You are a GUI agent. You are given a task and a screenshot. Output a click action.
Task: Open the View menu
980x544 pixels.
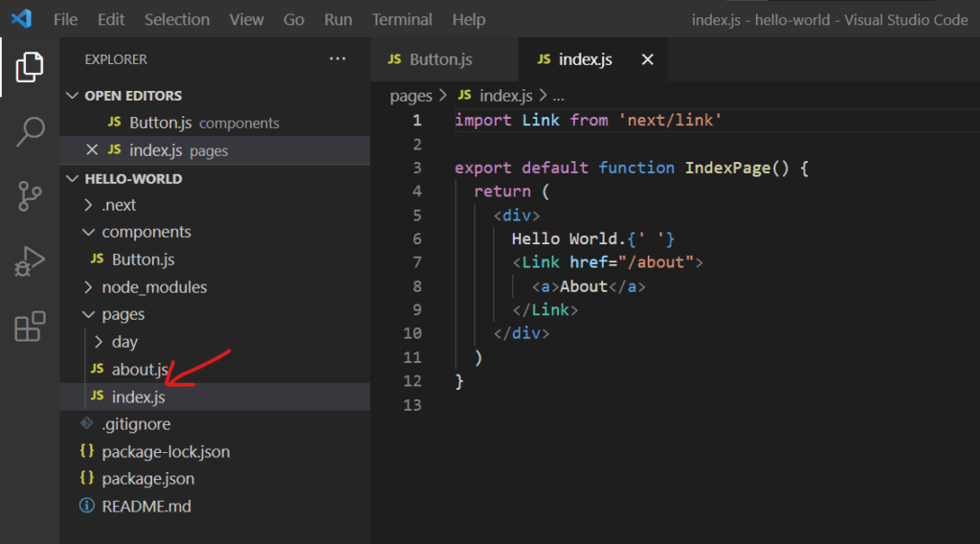[246, 19]
